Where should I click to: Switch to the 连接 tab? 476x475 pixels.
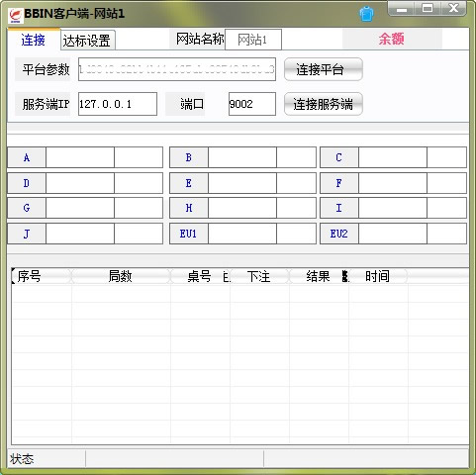pos(34,40)
